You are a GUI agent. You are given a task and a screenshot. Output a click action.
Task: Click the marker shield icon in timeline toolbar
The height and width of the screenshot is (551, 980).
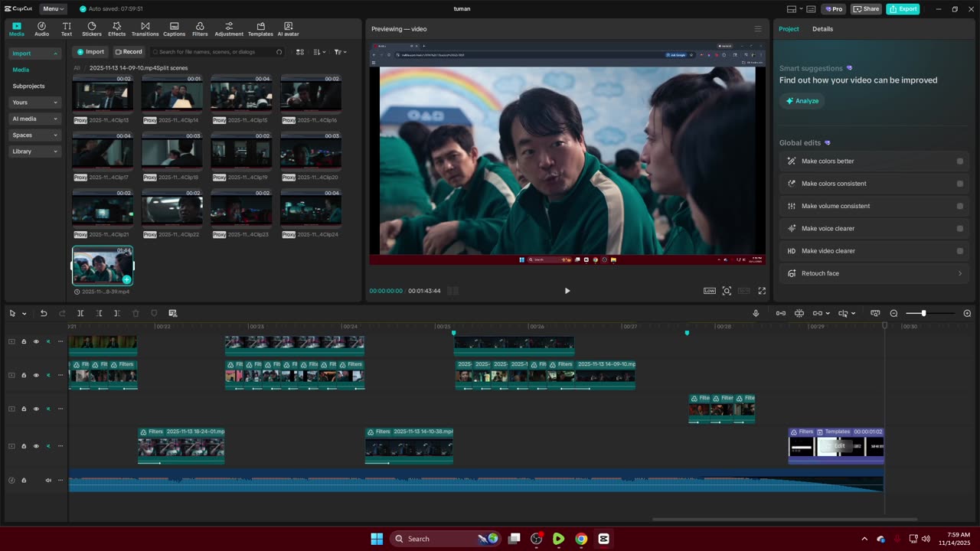[x=154, y=313]
